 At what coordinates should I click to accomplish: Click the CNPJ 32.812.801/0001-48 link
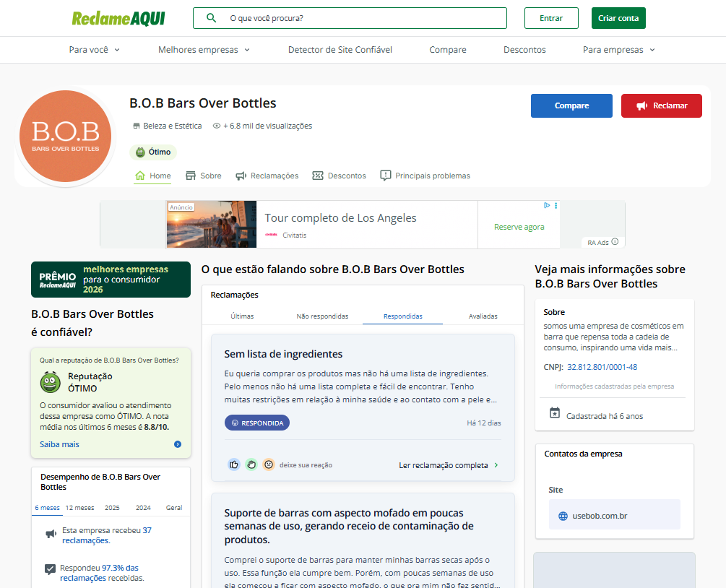click(602, 367)
